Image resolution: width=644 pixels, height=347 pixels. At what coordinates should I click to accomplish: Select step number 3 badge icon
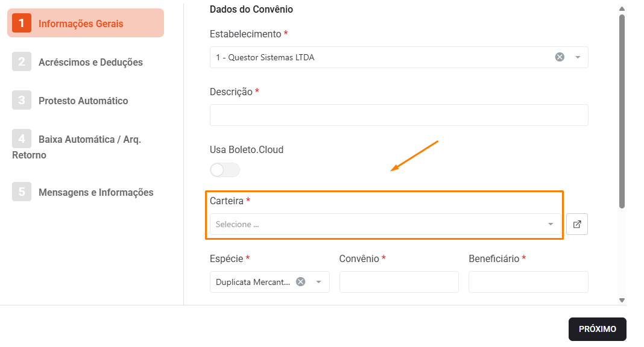(x=22, y=100)
